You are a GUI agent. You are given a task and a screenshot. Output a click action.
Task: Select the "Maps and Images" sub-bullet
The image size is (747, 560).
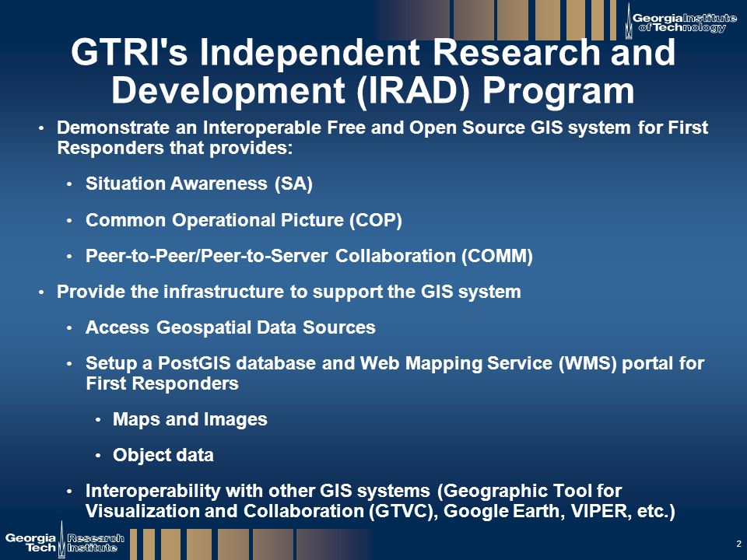[x=190, y=419]
